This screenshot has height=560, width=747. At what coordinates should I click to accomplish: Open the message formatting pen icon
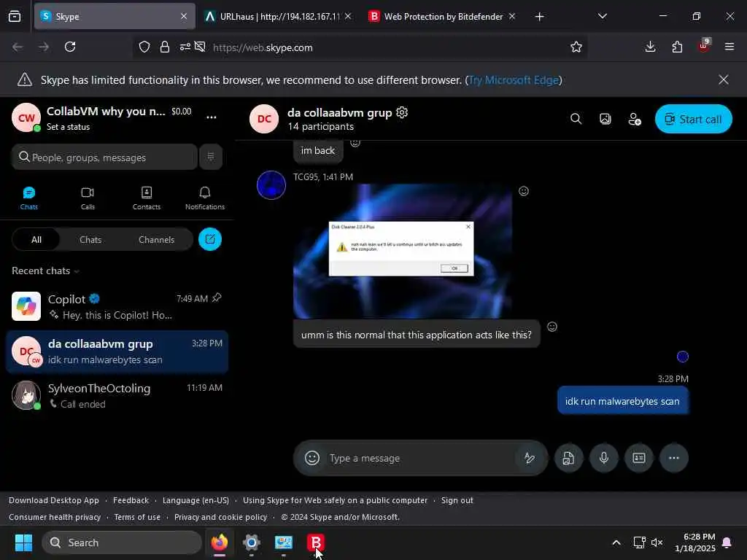tap(530, 458)
